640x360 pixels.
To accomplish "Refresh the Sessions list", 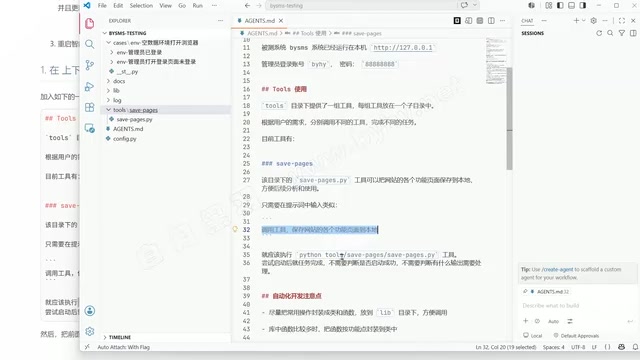I will pyautogui.click(x=599, y=33).
